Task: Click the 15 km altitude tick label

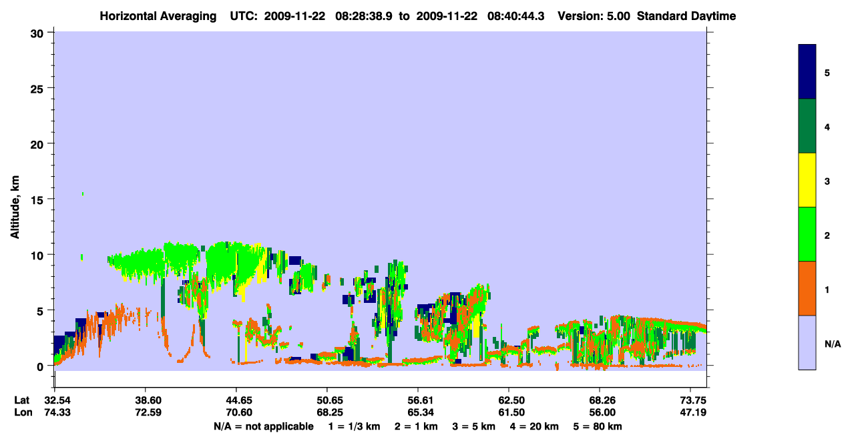Action: point(37,199)
